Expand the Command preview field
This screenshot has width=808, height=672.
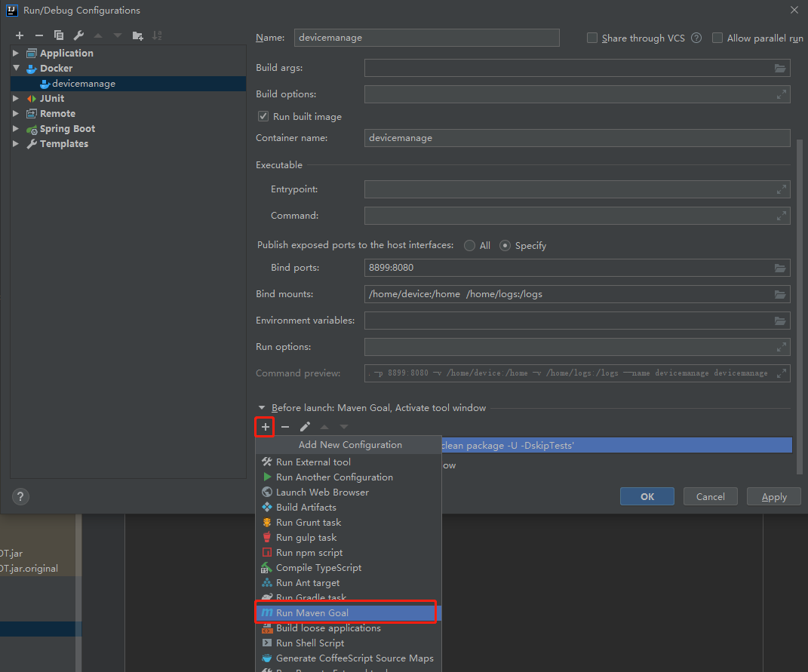click(x=781, y=373)
